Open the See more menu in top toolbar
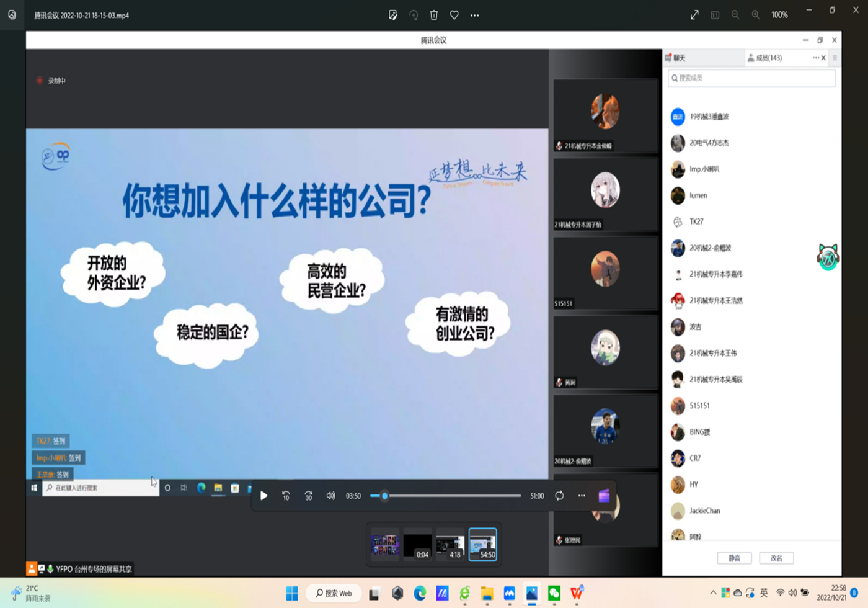868x608 pixels. (x=475, y=15)
